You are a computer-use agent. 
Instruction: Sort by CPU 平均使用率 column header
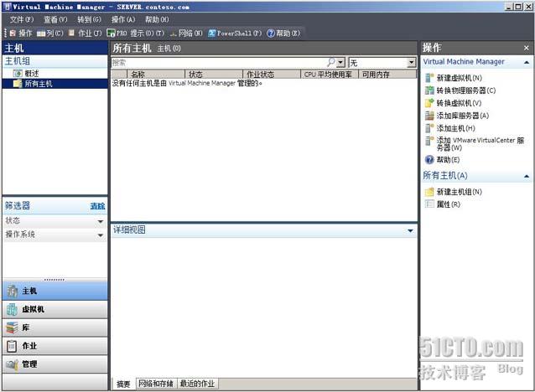point(330,75)
